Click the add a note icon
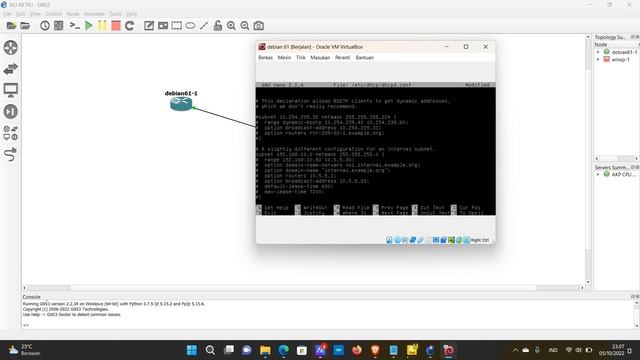Image resolution: width=640 pixels, height=360 pixels. pos(149,26)
